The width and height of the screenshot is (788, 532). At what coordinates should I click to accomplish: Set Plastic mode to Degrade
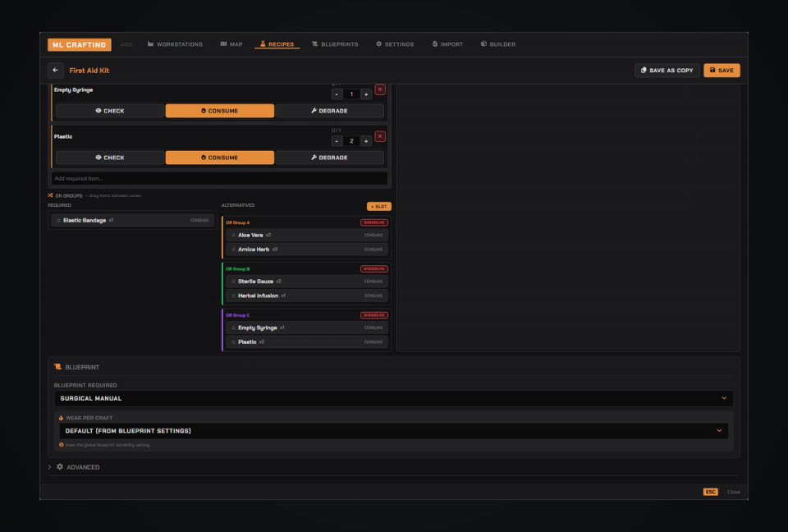[x=329, y=158]
